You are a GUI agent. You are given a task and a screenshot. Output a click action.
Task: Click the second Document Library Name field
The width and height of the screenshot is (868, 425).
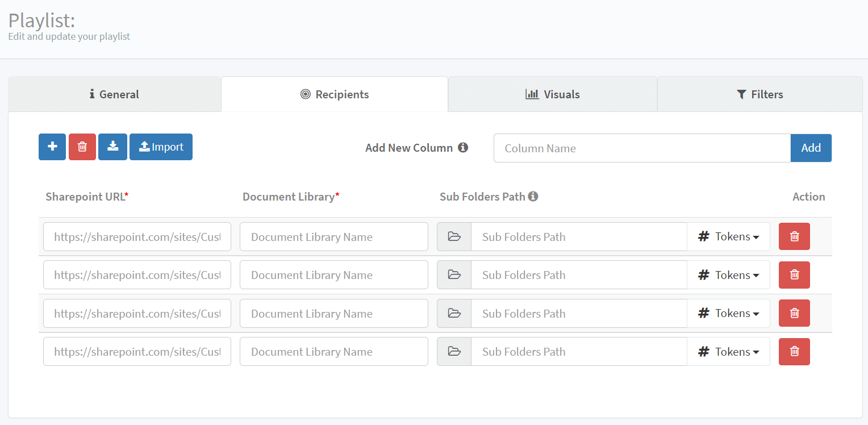(333, 274)
